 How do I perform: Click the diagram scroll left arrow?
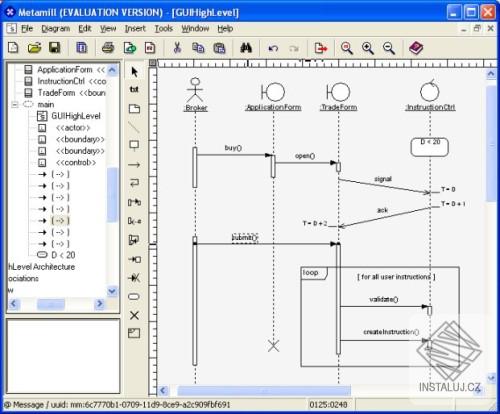tap(163, 390)
